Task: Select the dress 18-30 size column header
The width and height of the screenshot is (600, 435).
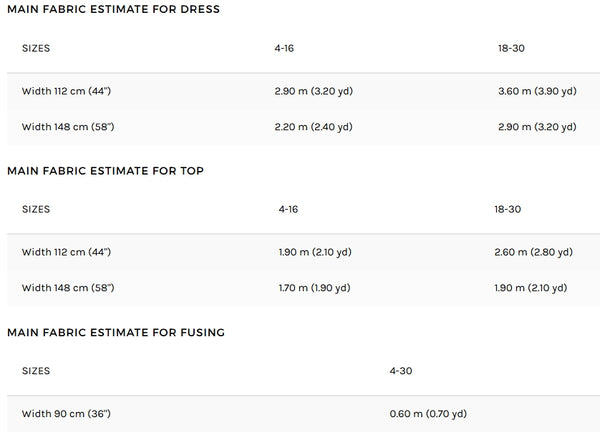Action: (511, 48)
